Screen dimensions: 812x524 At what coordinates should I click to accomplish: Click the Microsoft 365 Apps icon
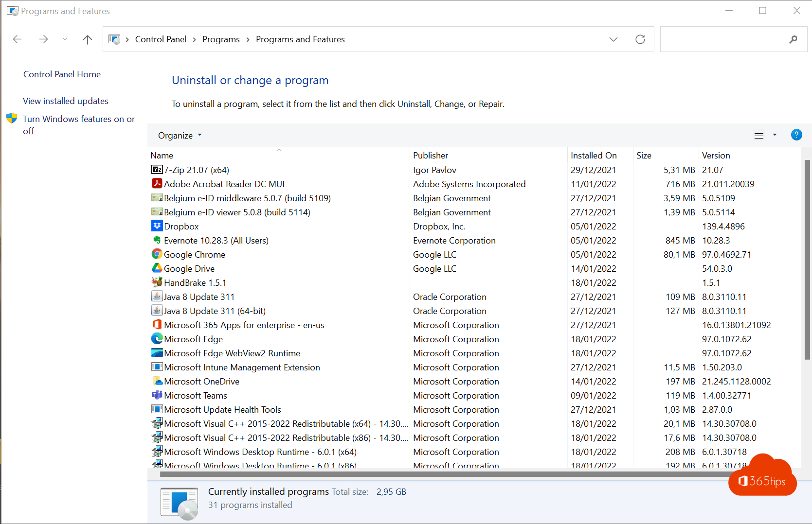(157, 325)
